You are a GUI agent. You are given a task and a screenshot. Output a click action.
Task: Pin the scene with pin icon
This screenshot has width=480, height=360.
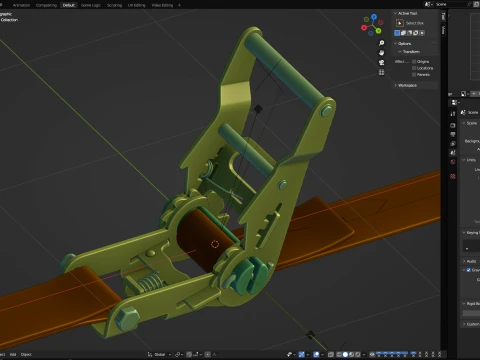coord(469,4)
